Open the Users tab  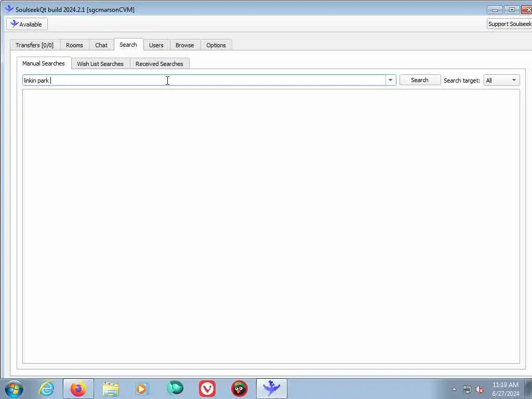[156, 45]
